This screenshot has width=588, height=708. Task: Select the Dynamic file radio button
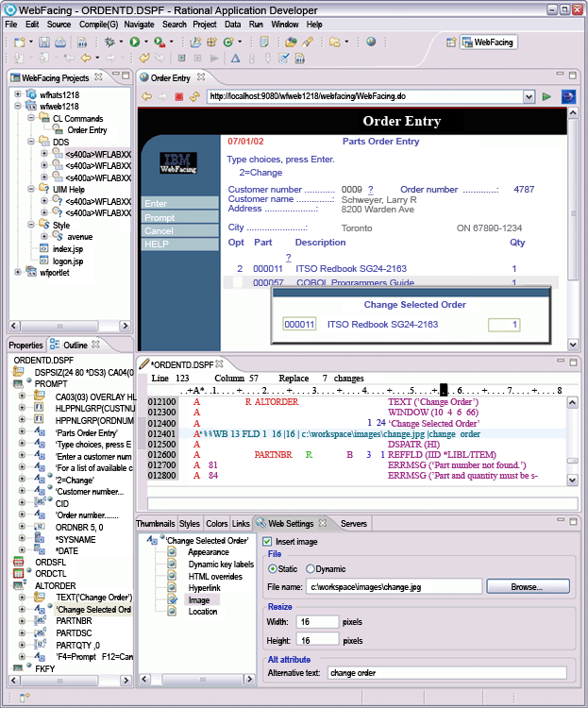311,569
